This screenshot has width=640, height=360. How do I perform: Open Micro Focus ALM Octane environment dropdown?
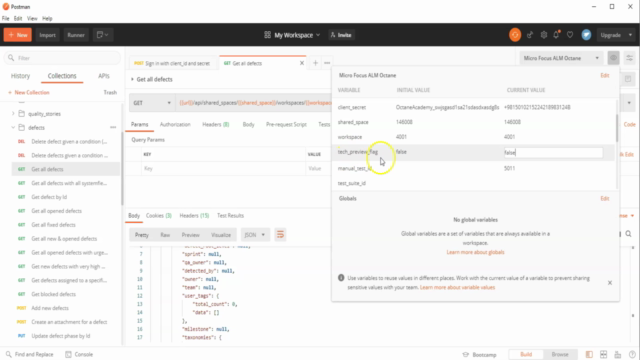click(x=561, y=58)
